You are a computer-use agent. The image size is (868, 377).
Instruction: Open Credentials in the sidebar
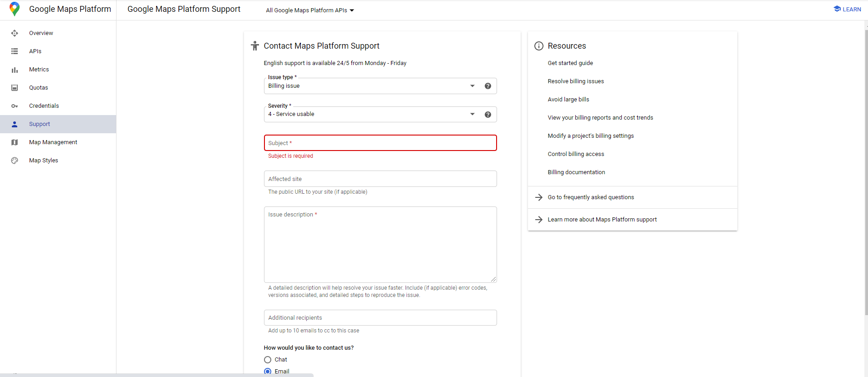coord(58,106)
